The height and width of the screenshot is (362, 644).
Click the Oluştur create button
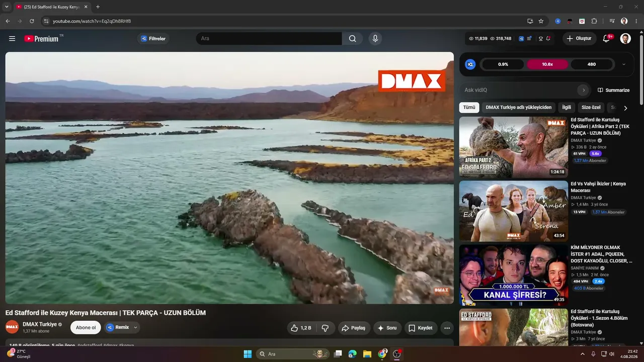579,39
